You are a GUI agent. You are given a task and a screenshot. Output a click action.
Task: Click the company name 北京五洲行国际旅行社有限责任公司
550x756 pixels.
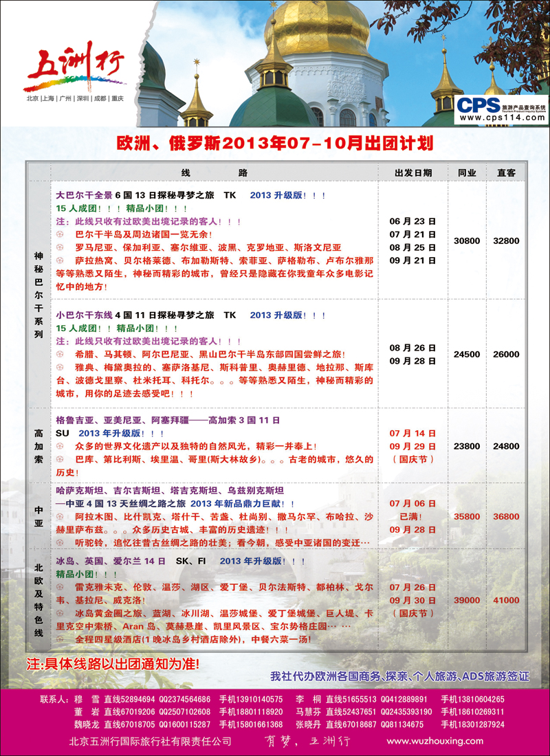[x=151, y=742]
